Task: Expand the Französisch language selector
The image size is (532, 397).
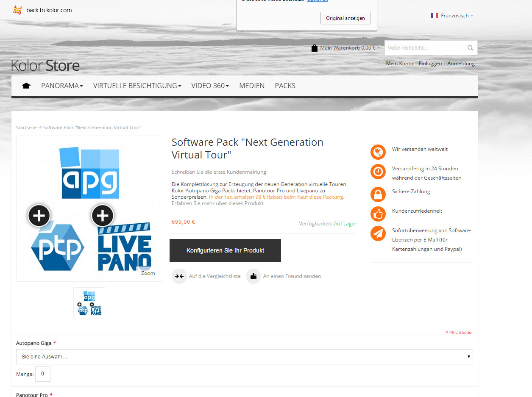Action: [452, 16]
